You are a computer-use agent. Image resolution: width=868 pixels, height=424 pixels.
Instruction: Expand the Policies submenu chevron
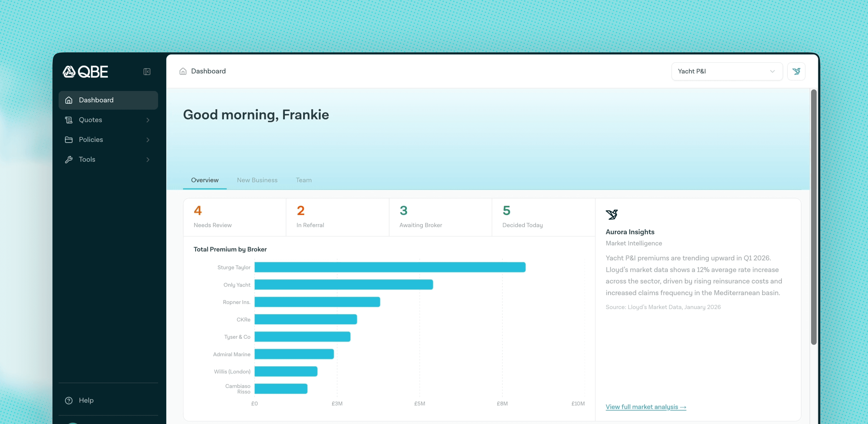coord(148,139)
